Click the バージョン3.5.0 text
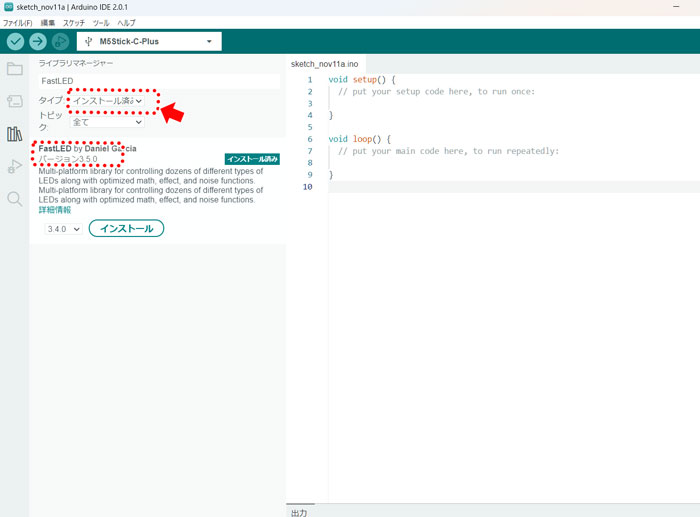This screenshot has height=517, width=700. 68,159
